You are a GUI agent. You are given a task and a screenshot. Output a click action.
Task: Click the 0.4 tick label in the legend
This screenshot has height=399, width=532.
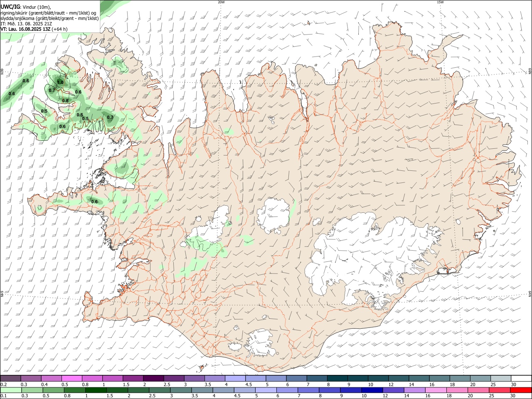[x=44, y=384]
